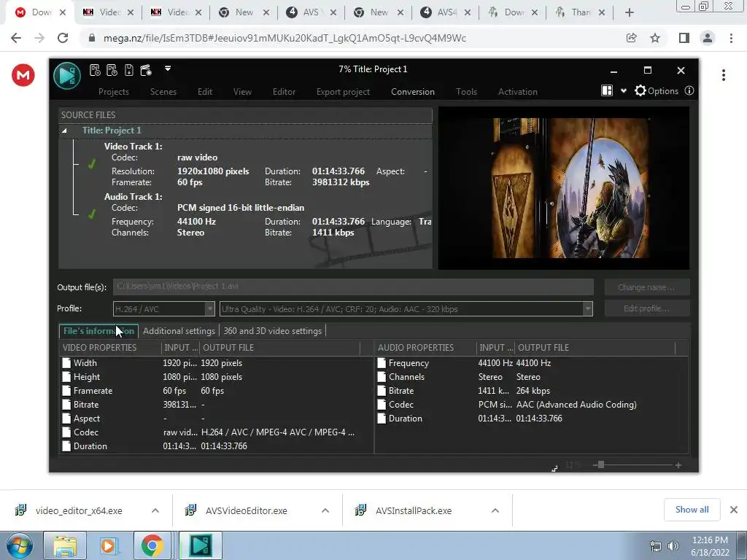Screen dimensions: 747x560
Task: Click the Output file path field
Action: 353,287
